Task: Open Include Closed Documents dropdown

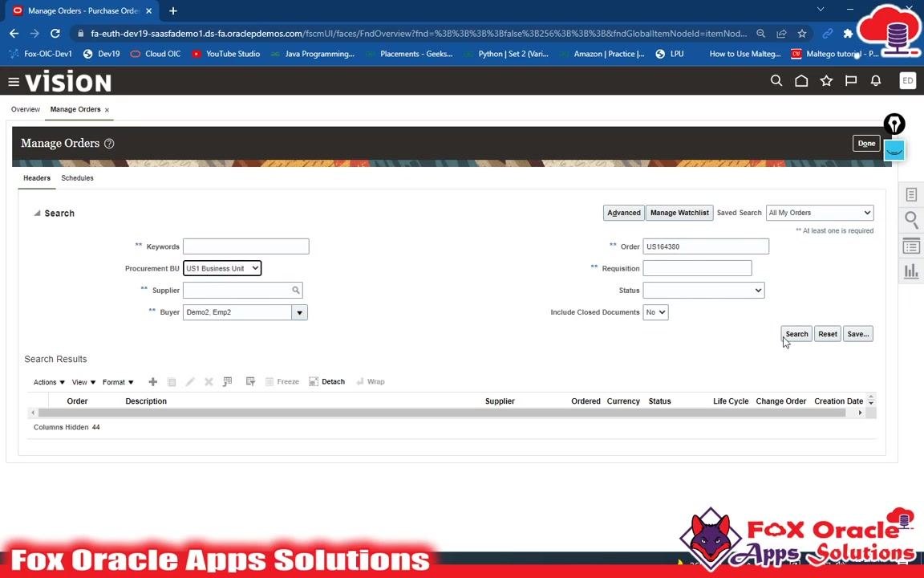Action: tap(655, 312)
